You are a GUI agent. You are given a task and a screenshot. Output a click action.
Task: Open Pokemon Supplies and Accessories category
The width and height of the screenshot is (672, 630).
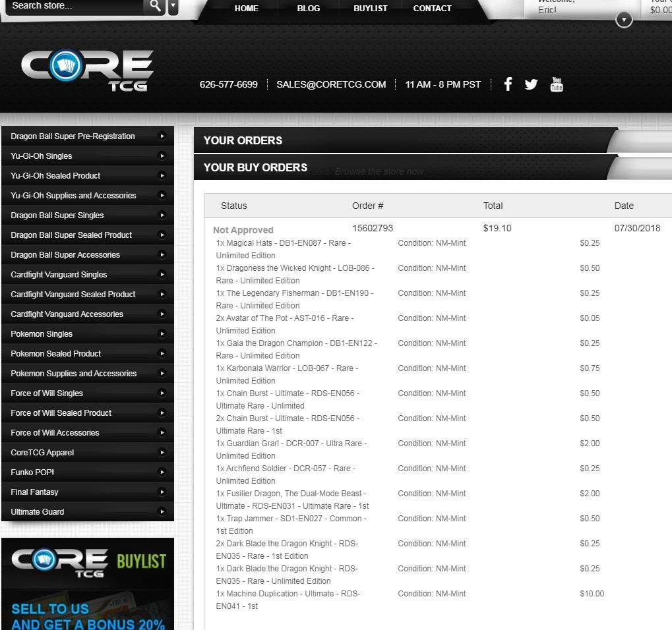(88, 374)
